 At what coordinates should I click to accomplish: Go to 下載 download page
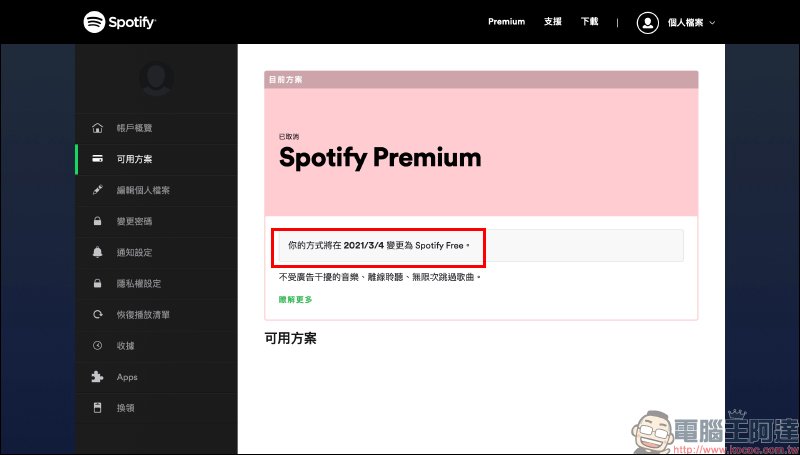coord(589,22)
